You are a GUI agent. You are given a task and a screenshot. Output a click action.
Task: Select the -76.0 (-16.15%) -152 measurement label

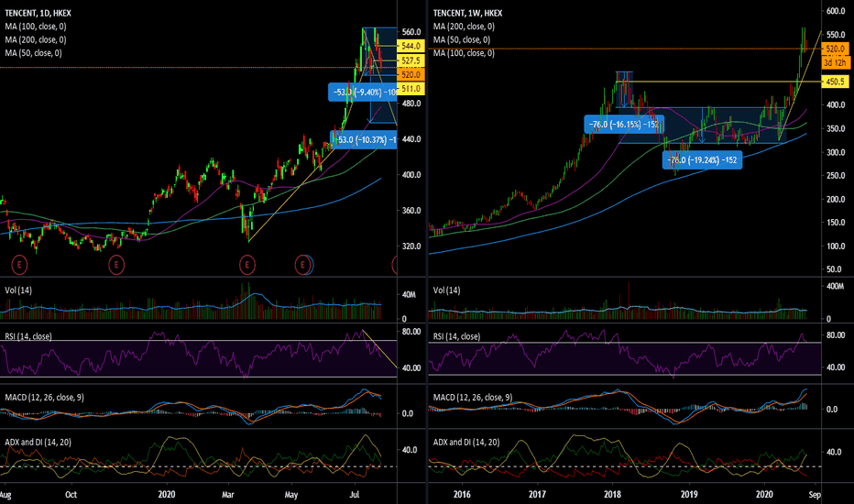pos(624,125)
